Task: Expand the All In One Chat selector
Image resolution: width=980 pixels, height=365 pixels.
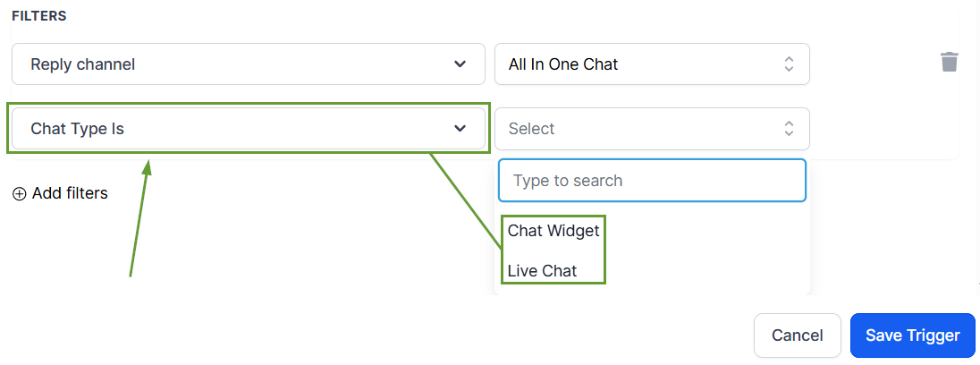Action: 651,64
